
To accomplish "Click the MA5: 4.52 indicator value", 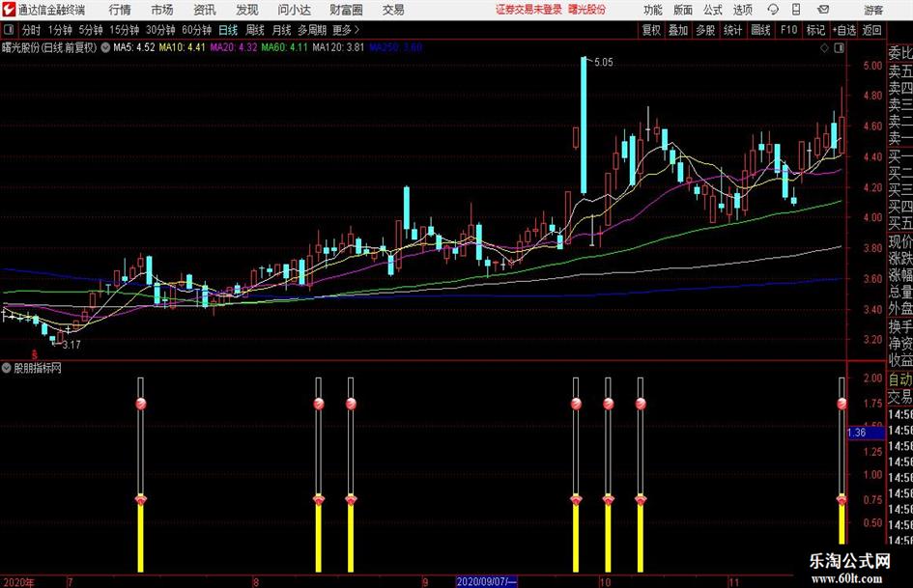I will [x=134, y=47].
